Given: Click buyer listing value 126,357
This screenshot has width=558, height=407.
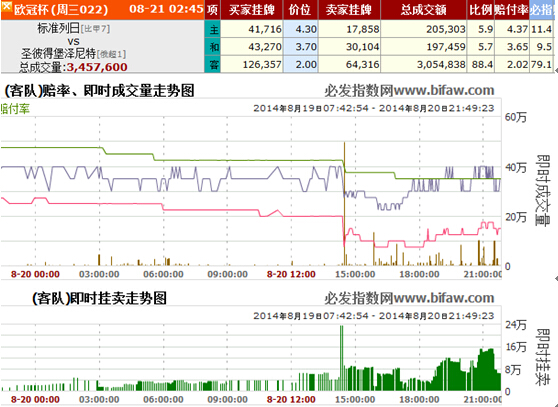Looking at the screenshot, I should [262, 65].
